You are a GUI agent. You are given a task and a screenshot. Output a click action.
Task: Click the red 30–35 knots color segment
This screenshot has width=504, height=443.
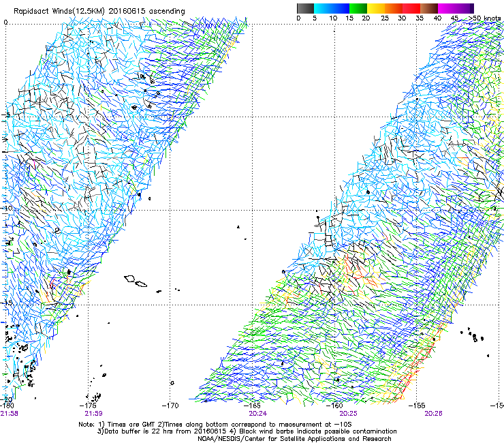click(411, 8)
